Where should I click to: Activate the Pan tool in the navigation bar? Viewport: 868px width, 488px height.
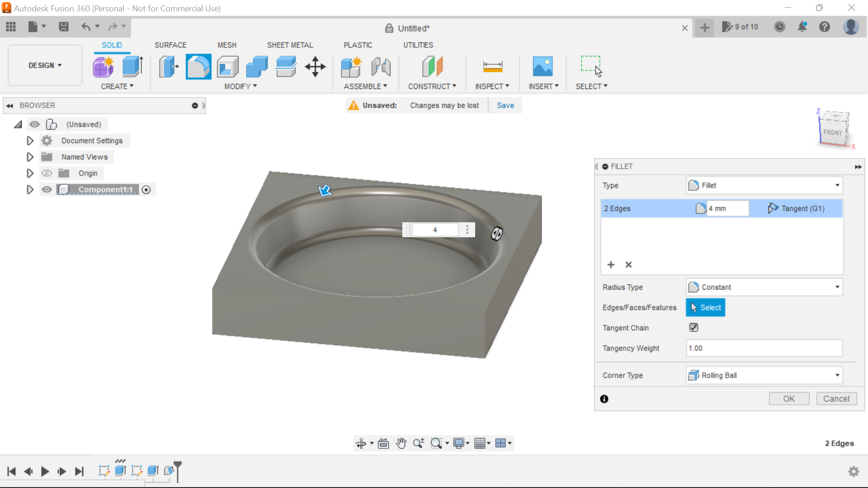pyautogui.click(x=401, y=443)
